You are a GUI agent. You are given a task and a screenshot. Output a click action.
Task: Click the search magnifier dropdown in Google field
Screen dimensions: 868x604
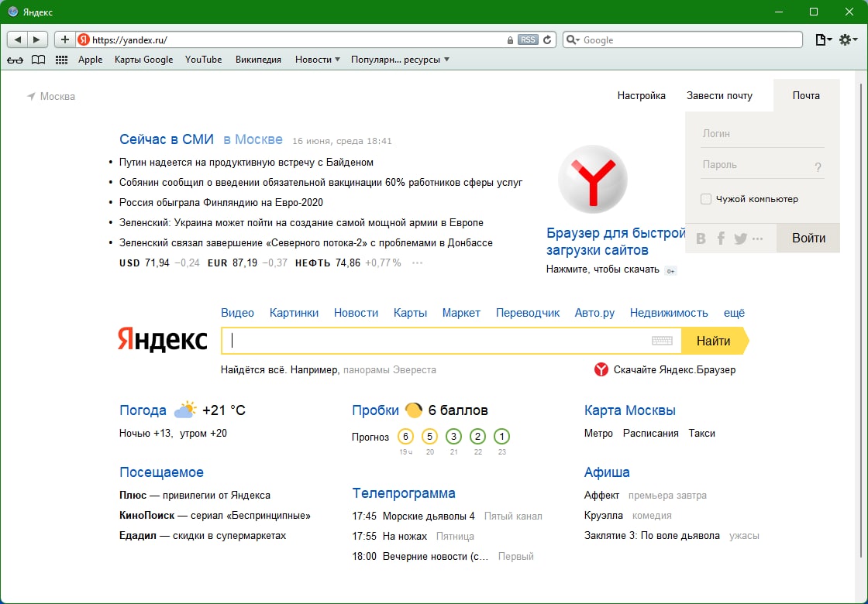pos(573,39)
